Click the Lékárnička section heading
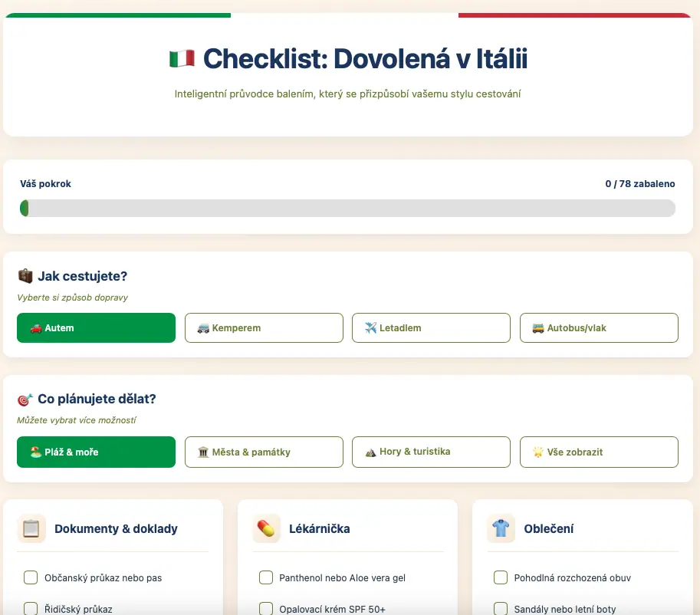Image resolution: width=700 pixels, height=615 pixels. 320,529
